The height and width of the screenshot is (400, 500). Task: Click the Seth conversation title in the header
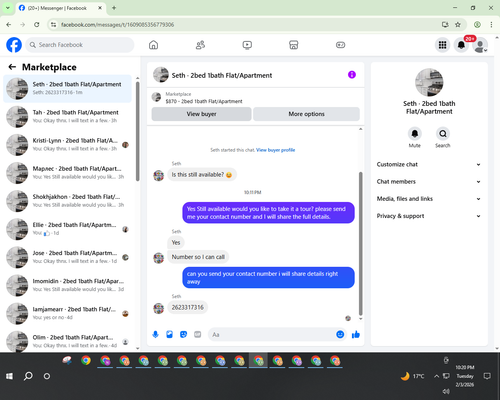[222, 75]
